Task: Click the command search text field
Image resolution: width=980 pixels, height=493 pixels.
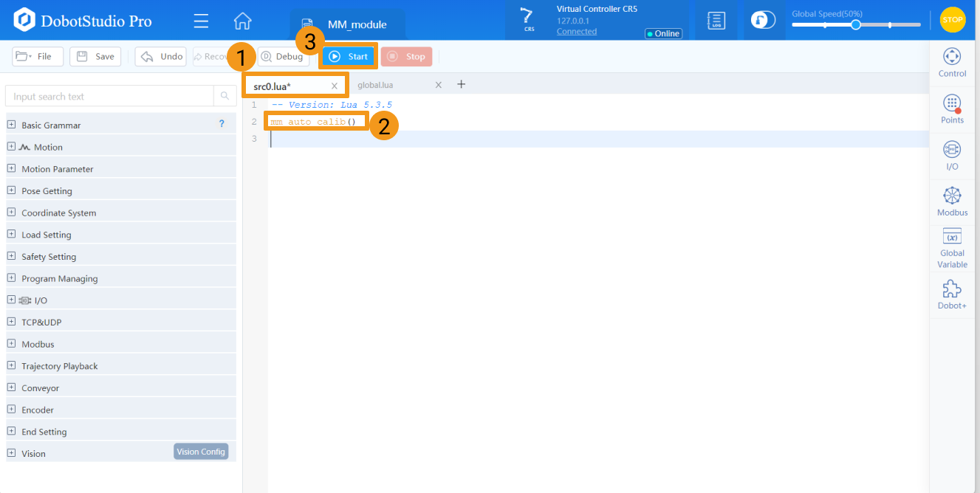Action: [x=109, y=97]
